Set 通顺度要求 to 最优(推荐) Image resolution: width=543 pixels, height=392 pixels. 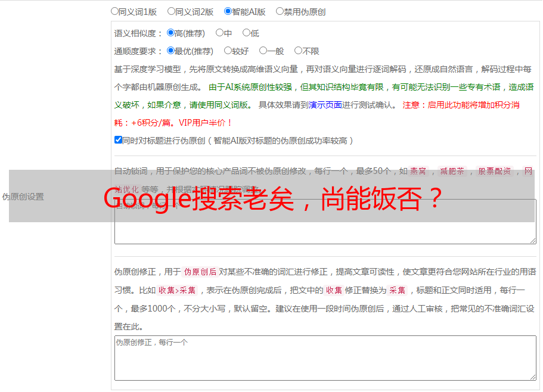pos(170,51)
